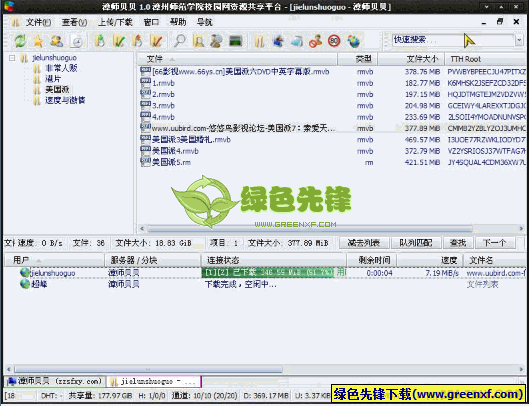Open the 导航 menu
529x406 pixels.
(x=204, y=23)
